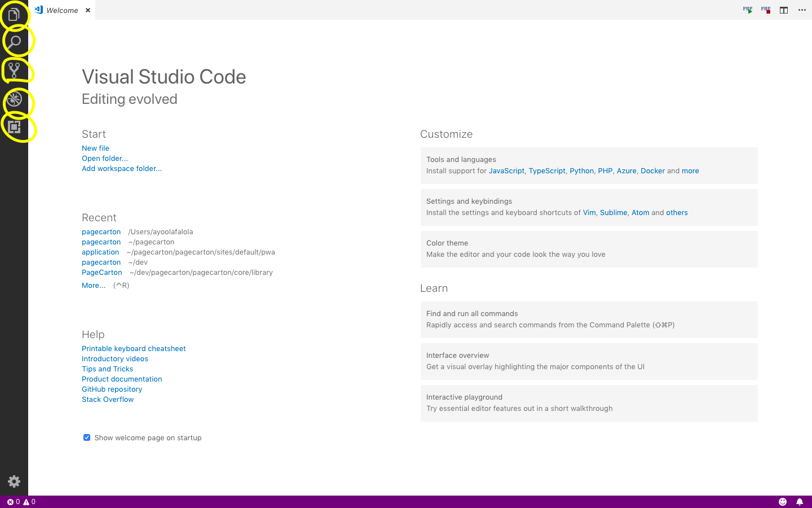
Task: Open the Explorer view in activity bar
Action: click(x=14, y=14)
